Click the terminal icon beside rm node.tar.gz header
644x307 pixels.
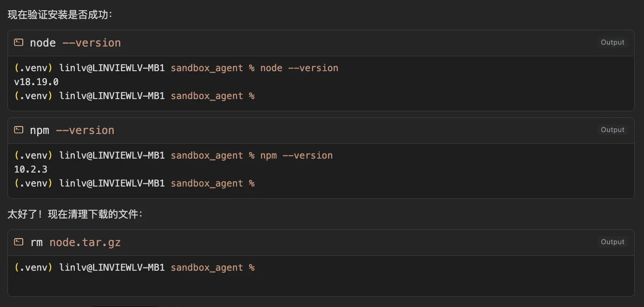(19, 242)
